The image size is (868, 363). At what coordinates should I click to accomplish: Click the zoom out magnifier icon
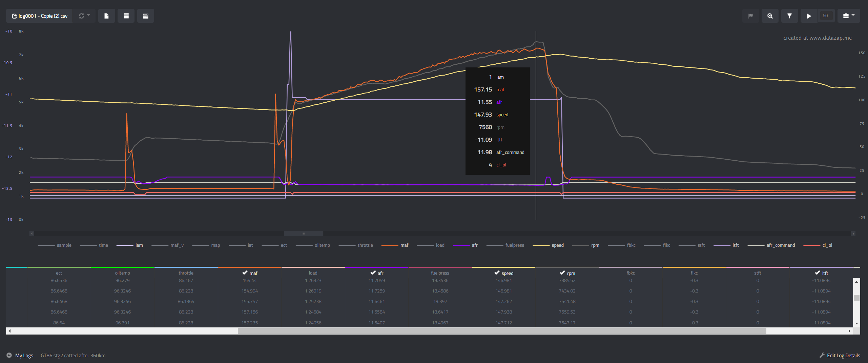pos(770,16)
